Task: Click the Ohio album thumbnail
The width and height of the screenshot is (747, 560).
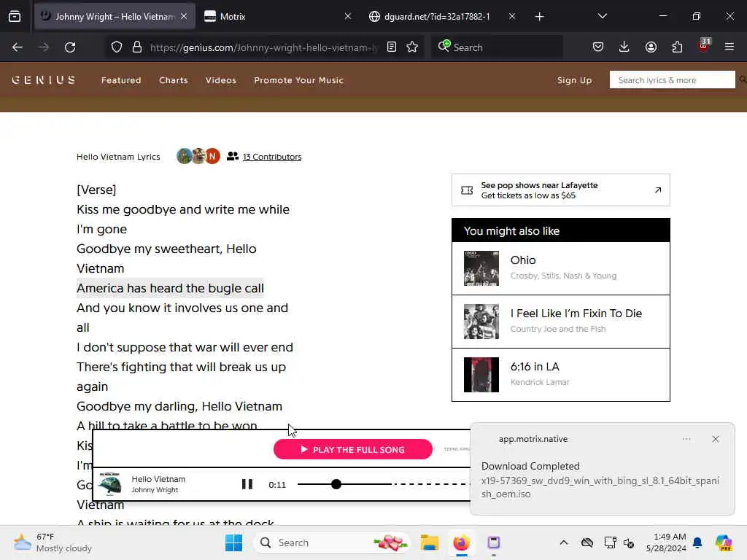Action: pyautogui.click(x=481, y=268)
